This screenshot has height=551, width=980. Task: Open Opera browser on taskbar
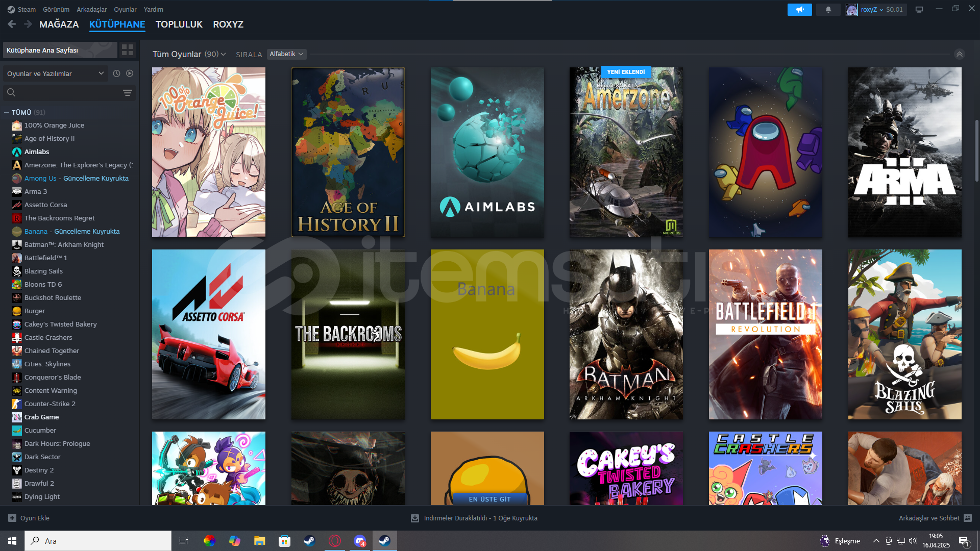click(x=335, y=541)
